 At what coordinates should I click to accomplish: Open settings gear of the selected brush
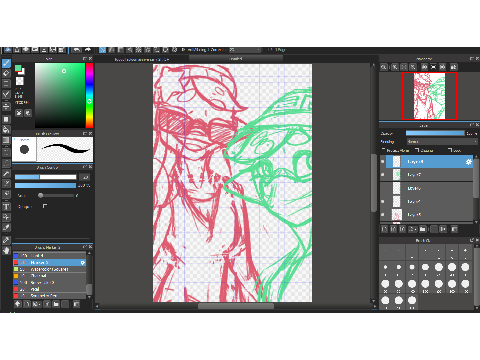pyautogui.click(x=83, y=263)
